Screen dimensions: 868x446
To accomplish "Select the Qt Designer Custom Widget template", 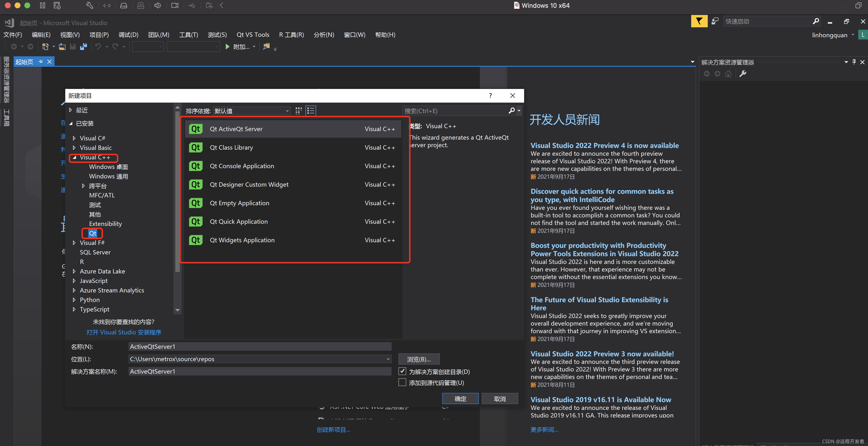I will (x=293, y=184).
